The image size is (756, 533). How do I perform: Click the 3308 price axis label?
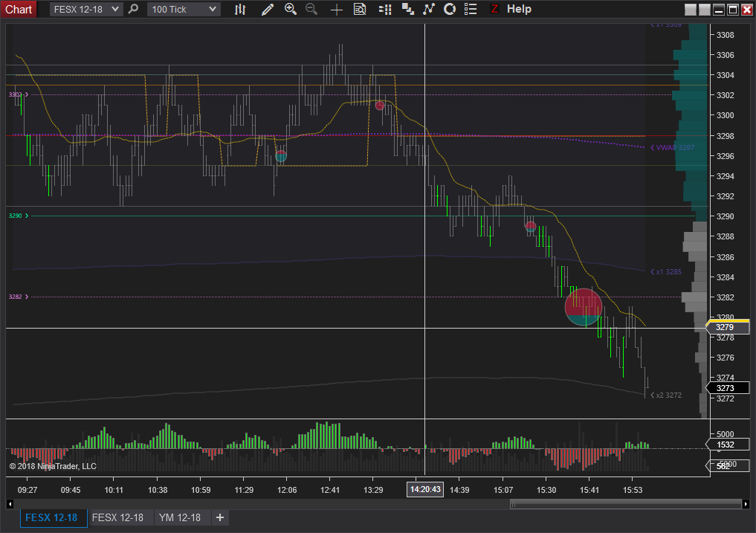point(725,35)
